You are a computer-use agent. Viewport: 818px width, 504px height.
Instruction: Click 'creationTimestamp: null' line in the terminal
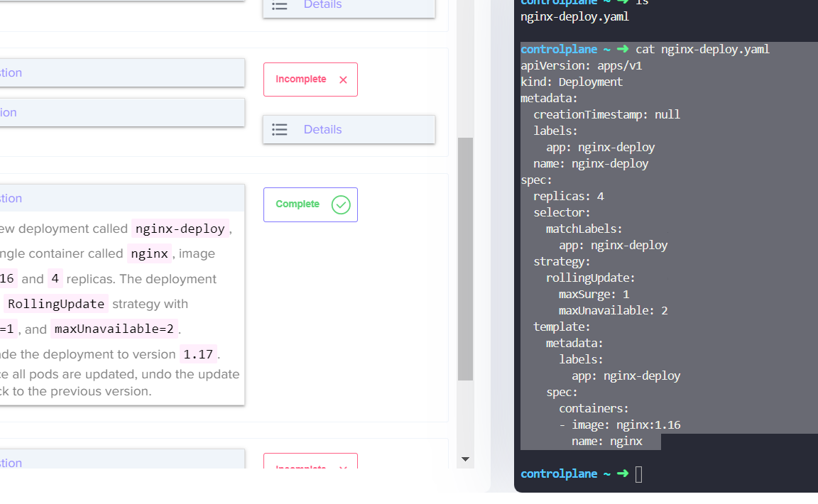606,115
